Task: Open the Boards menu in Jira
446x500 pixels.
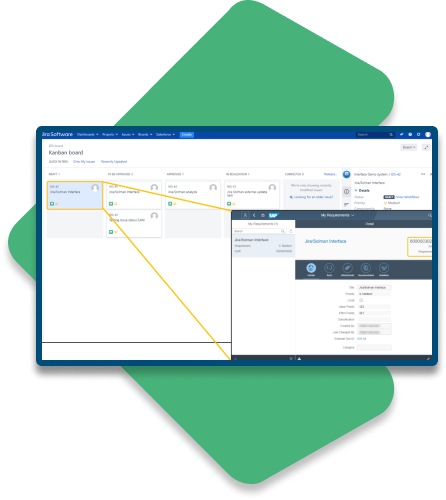Action: point(145,135)
